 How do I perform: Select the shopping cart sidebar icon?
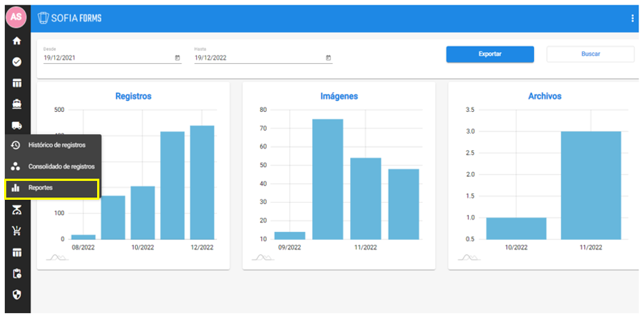click(16, 231)
